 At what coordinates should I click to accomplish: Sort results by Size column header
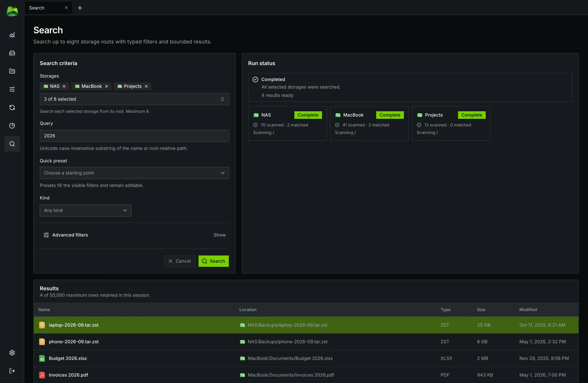pos(481,310)
